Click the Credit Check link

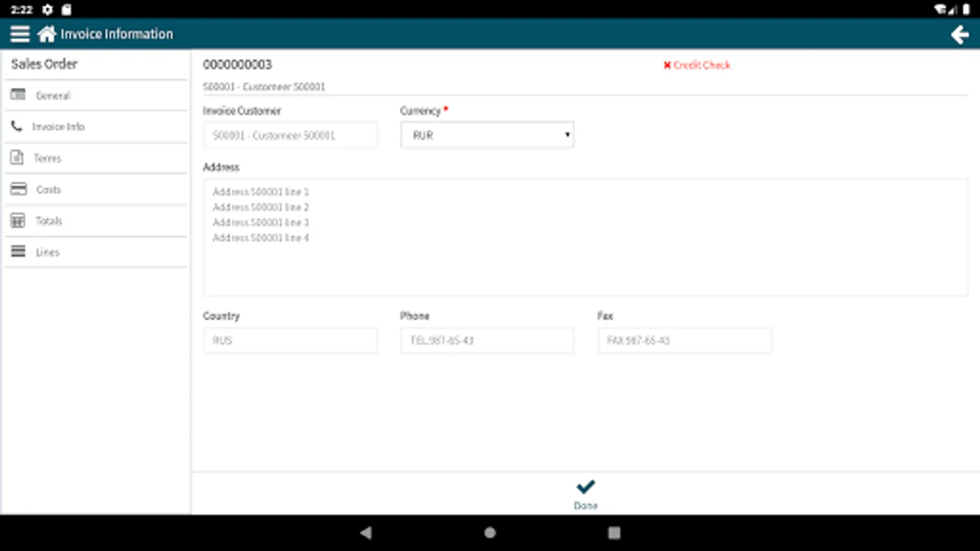coord(702,65)
